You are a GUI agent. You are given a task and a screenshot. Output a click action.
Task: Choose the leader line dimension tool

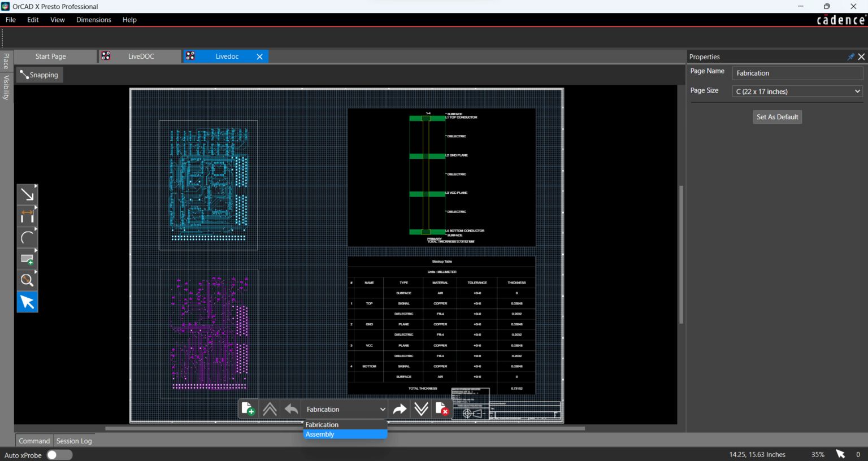[x=27, y=194]
